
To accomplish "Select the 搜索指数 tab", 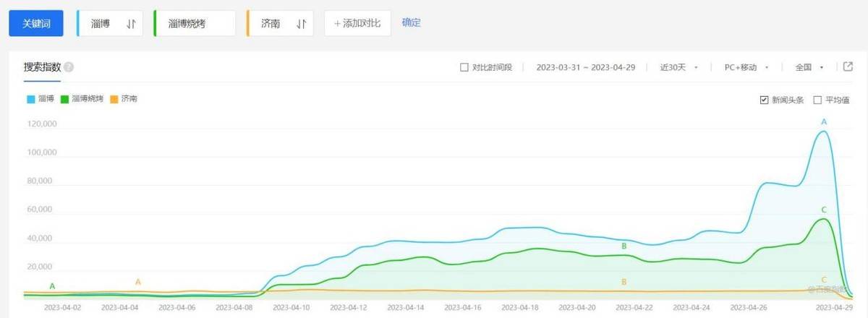I will [42, 67].
